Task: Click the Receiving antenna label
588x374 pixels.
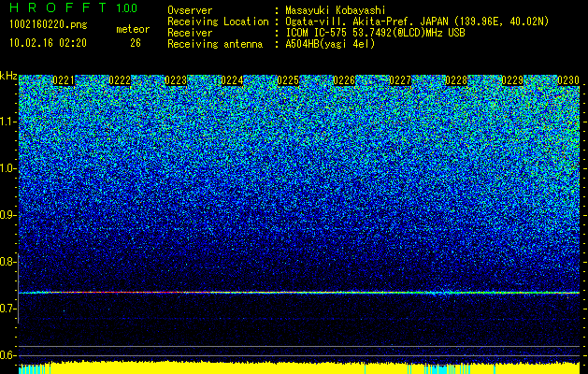Action: (x=215, y=44)
